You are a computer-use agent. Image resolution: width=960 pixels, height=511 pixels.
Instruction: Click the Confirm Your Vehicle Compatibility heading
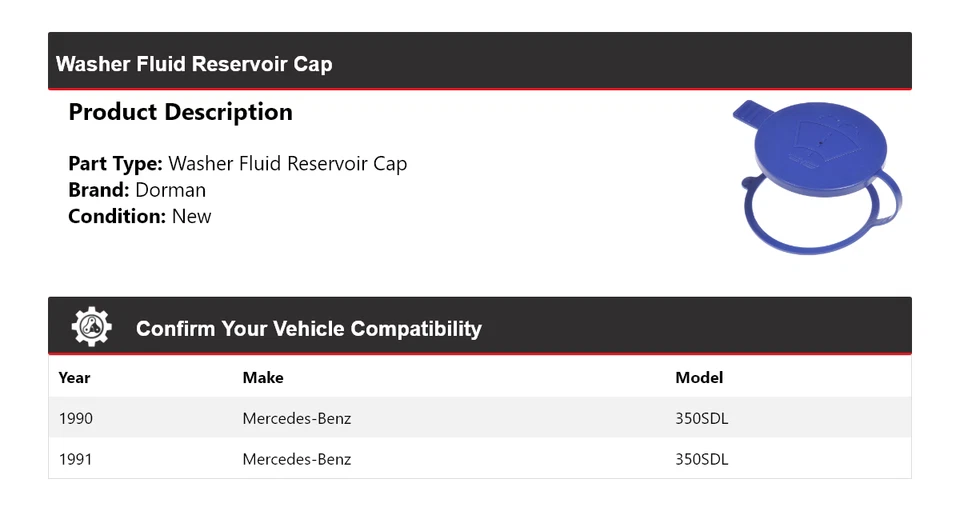point(308,328)
